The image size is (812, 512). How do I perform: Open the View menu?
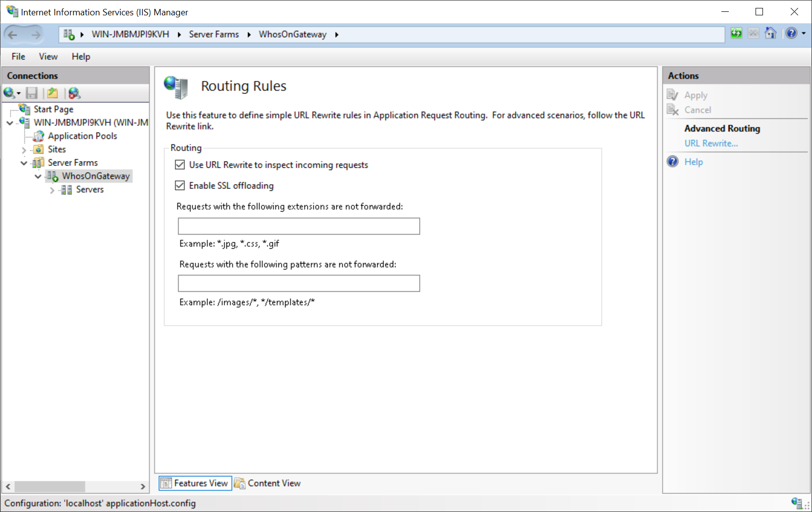48,56
